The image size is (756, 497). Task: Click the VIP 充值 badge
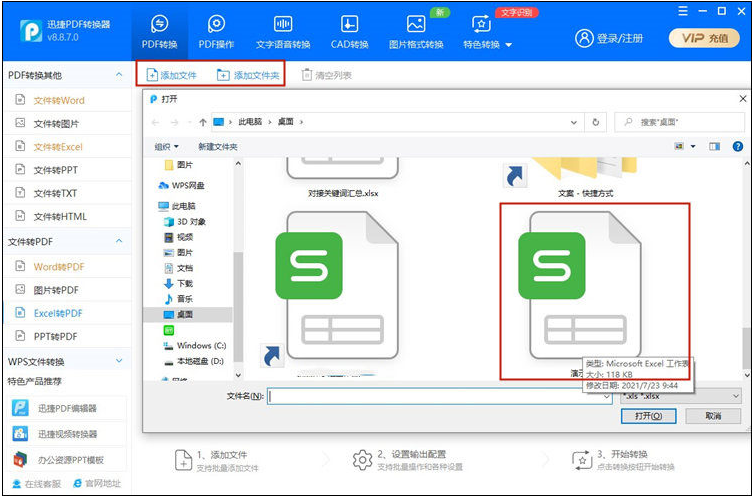click(x=704, y=38)
